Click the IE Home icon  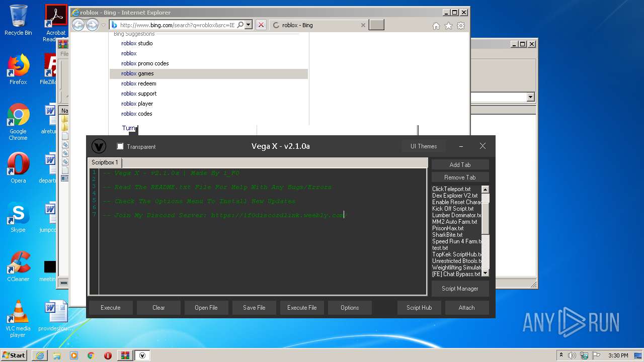coord(436,26)
